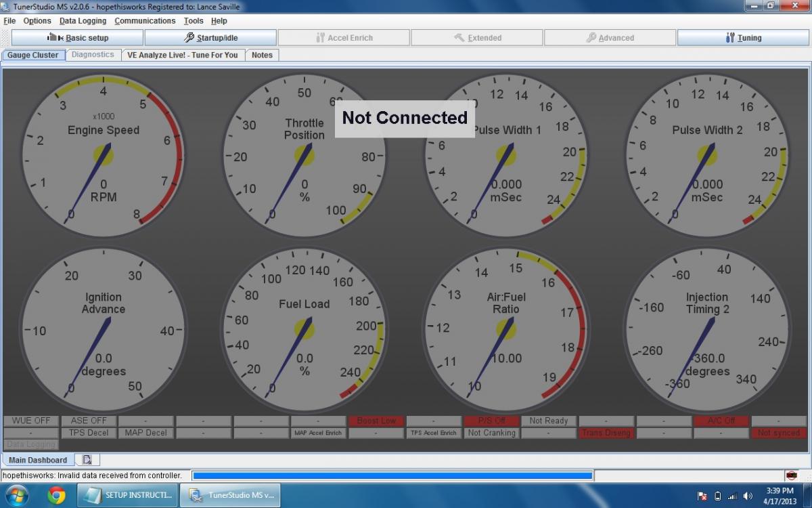Viewport: 812px width, 508px height.
Task: Click the WUE OFF status indicator
Action: (x=31, y=421)
